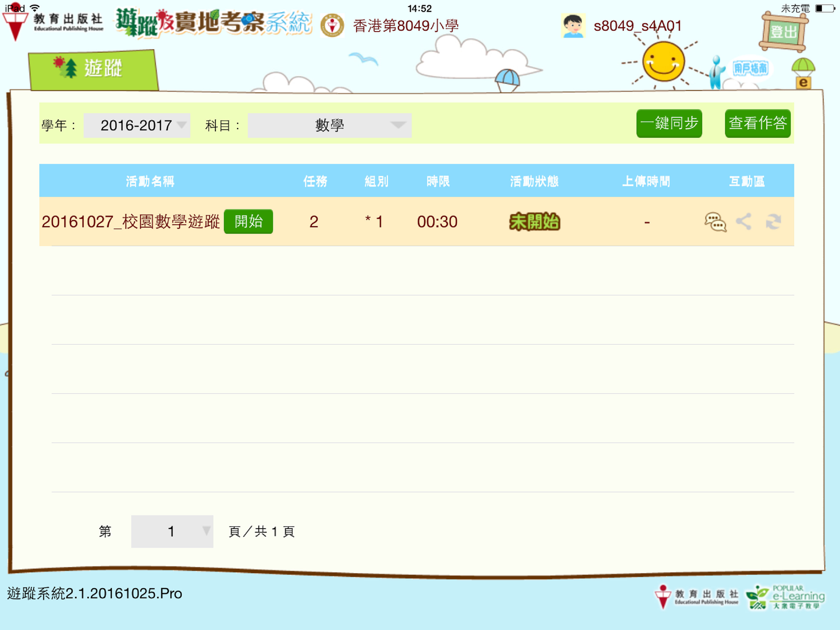Click the school crest emblem icon
Image resolution: width=840 pixels, height=630 pixels.
coord(332,26)
